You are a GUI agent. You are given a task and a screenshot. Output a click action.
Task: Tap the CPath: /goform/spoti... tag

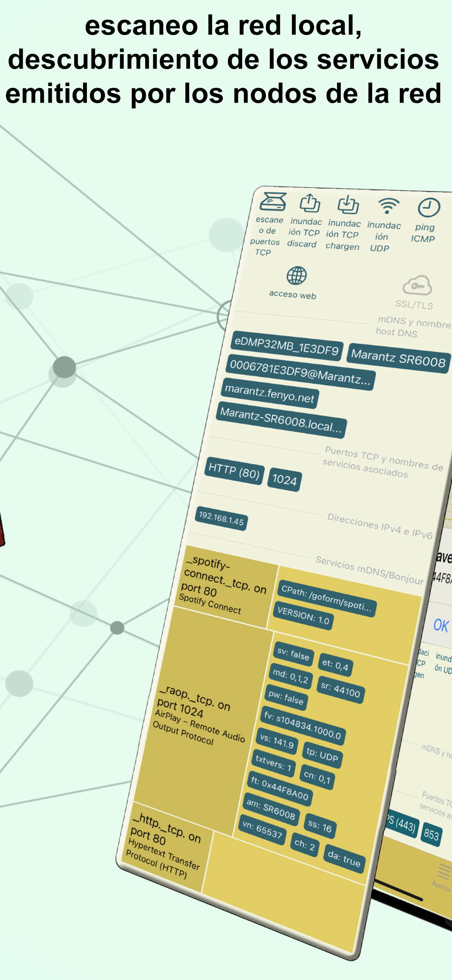point(327,598)
